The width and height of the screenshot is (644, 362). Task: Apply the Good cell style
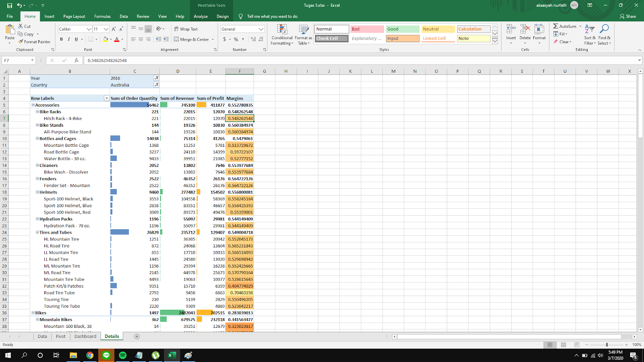click(402, 29)
